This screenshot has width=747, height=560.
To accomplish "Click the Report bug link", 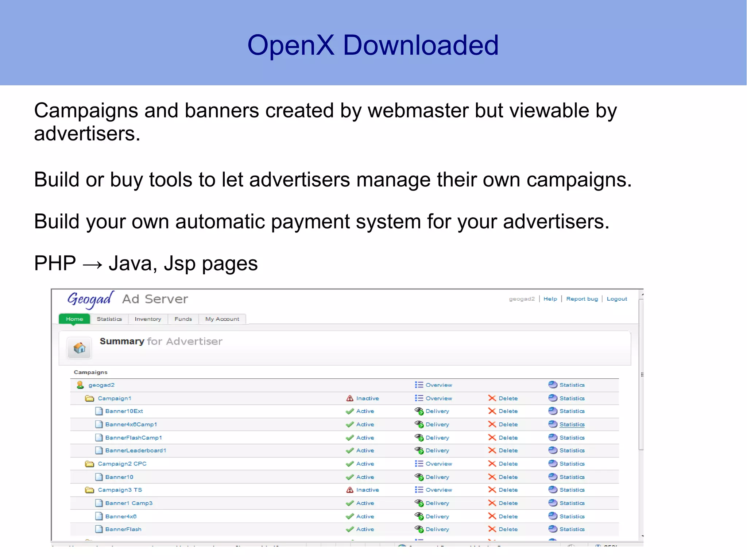I will [582, 299].
